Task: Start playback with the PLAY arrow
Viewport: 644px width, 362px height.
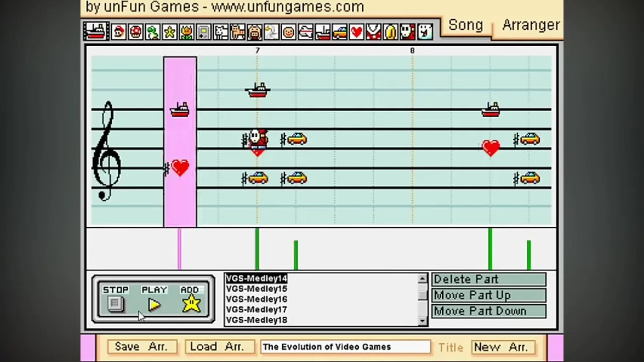Action: (154, 305)
